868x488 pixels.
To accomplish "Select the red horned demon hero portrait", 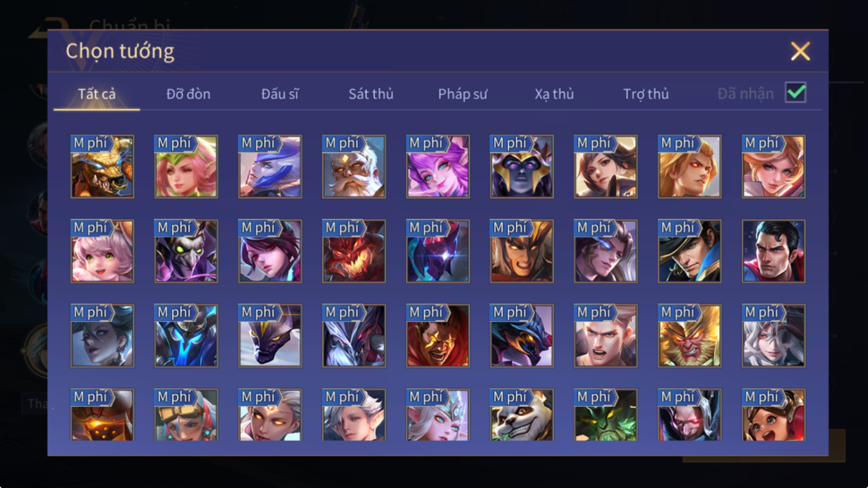I will tap(354, 251).
